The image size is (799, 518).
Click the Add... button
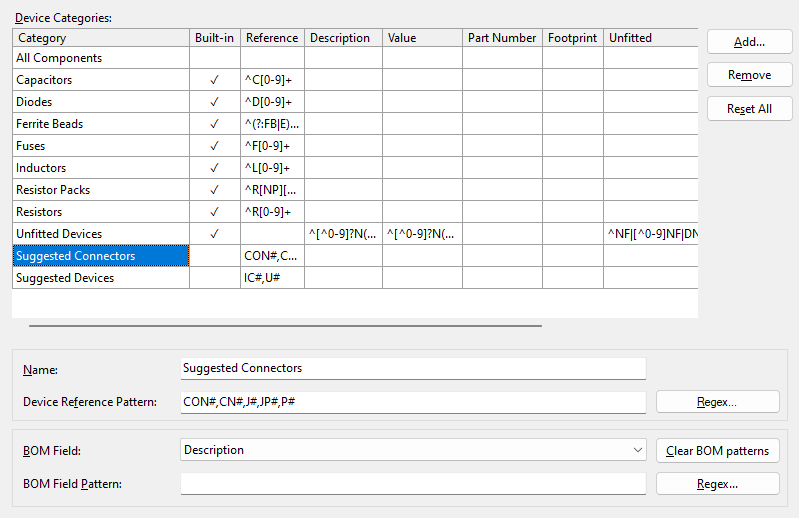click(749, 42)
